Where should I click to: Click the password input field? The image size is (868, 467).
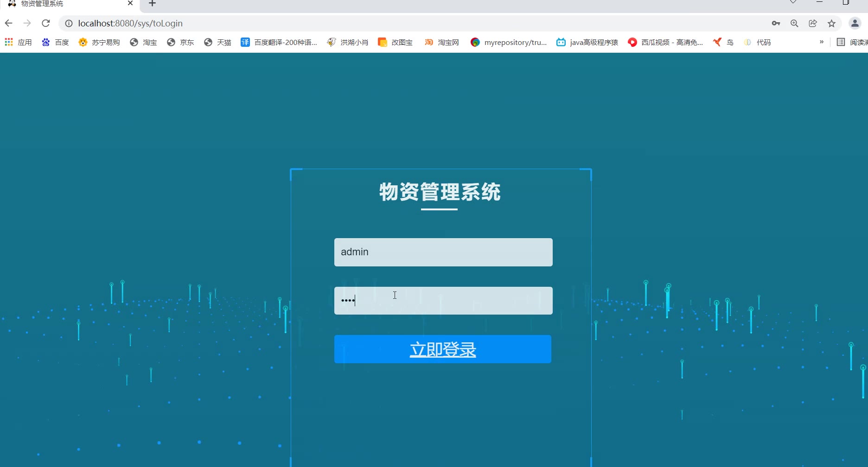pos(443,301)
